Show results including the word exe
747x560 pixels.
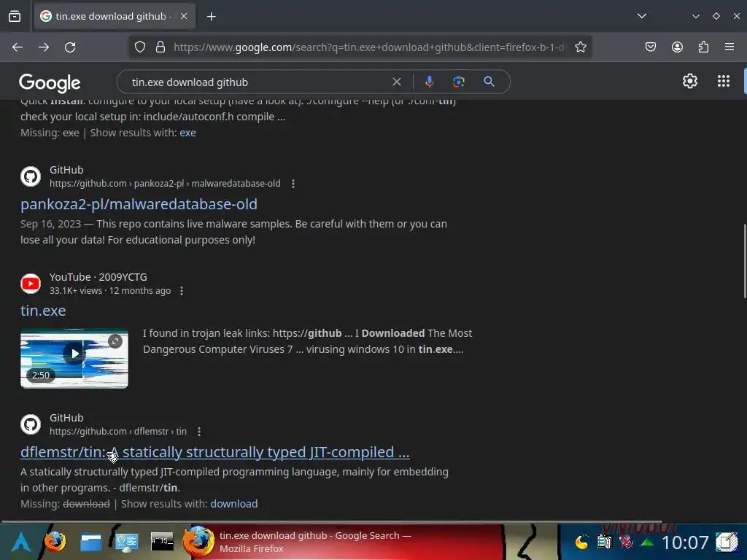pyautogui.click(x=187, y=133)
